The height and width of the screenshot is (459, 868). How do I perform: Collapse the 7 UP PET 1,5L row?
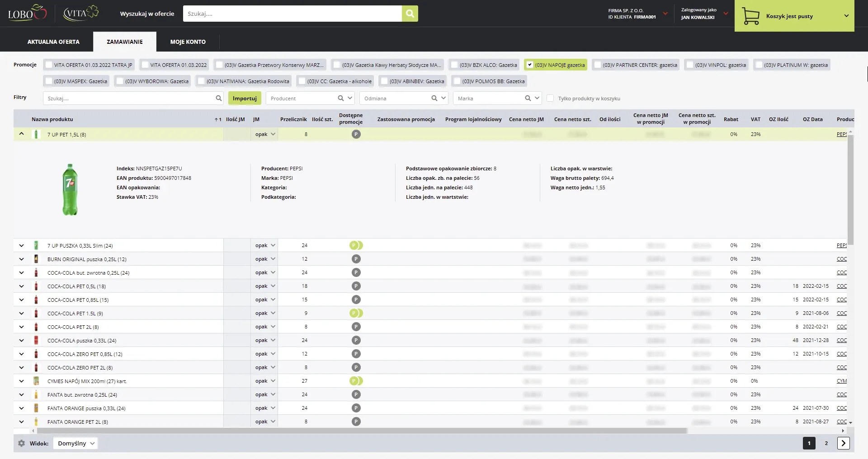21,134
